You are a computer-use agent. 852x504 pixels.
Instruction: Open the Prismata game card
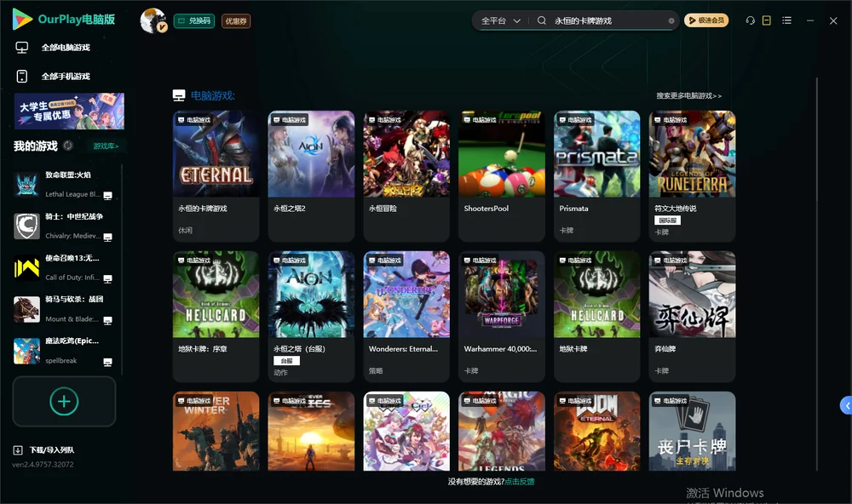pyautogui.click(x=597, y=176)
